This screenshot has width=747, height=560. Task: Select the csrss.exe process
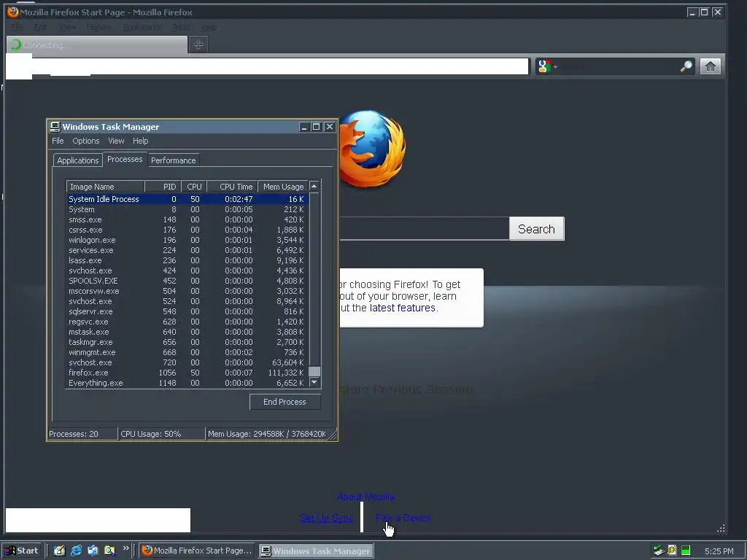click(187, 230)
